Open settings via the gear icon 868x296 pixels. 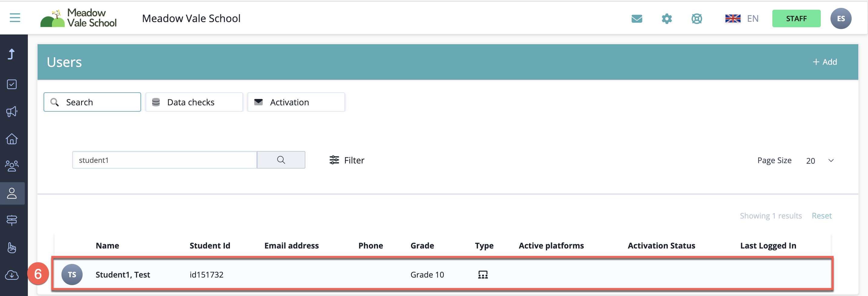[666, 18]
